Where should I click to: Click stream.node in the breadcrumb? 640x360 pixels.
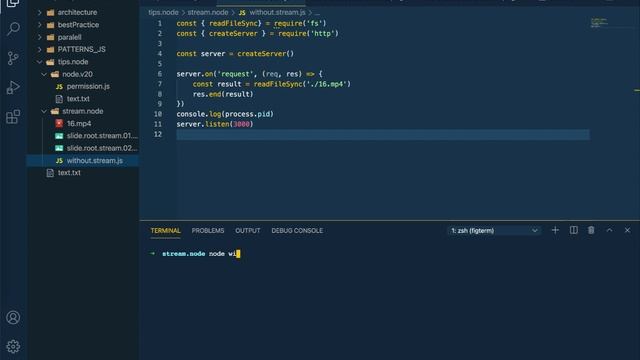click(208, 13)
